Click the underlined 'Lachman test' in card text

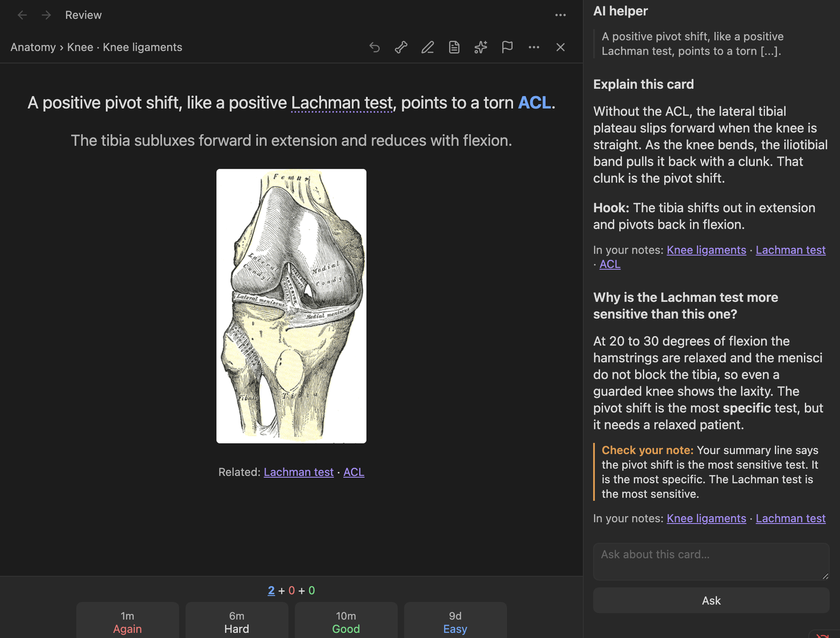click(342, 103)
